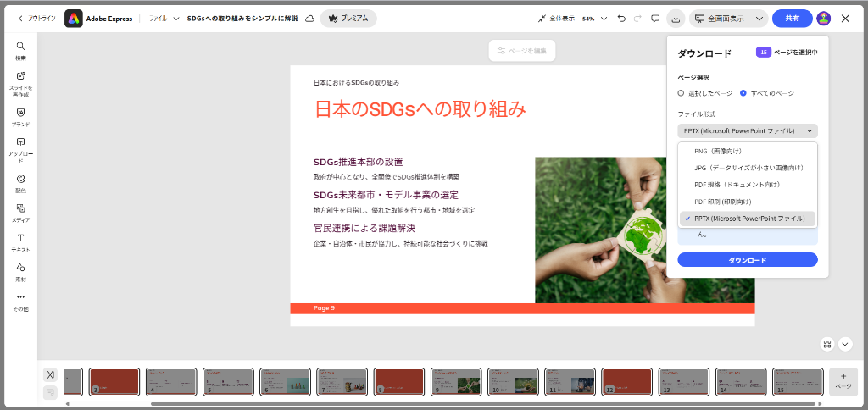Open the search tool in the sidebar
The height and width of the screenshot is (410, 868).
pos(20,50)
